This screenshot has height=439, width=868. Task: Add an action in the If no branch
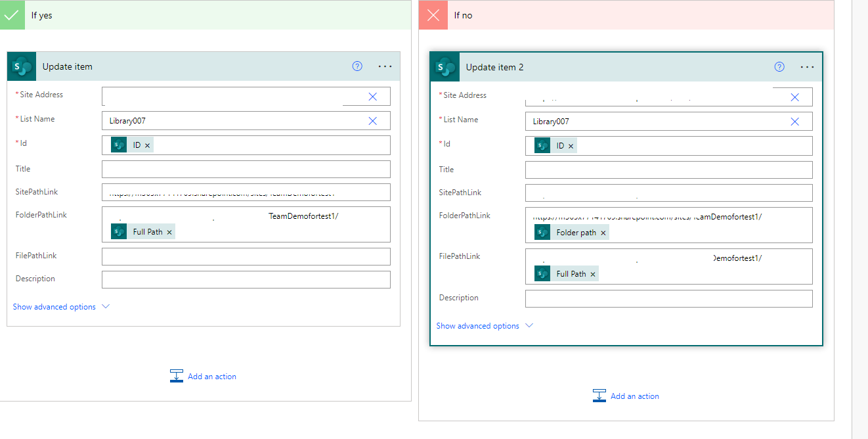point(626,396)
